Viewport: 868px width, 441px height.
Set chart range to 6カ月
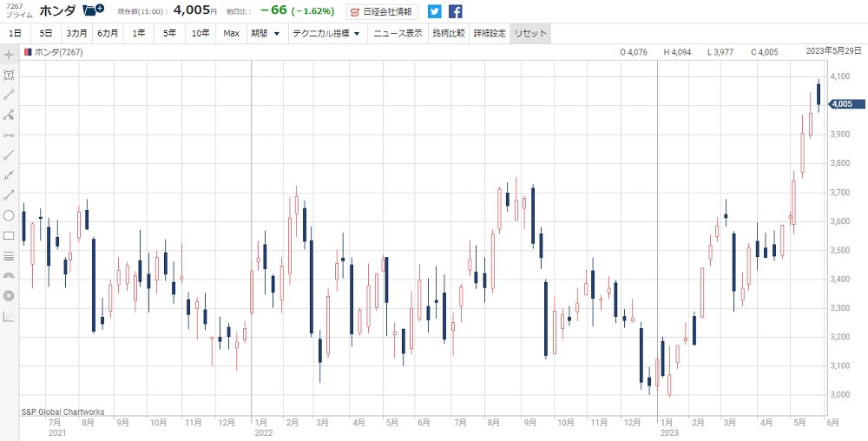[108, 33]
